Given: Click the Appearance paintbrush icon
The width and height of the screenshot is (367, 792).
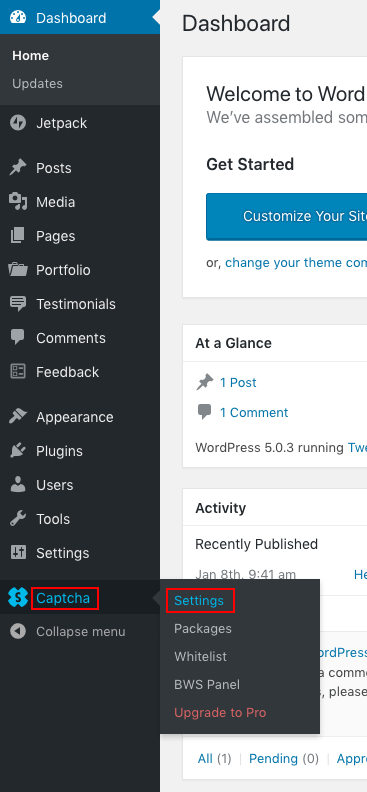Looking at the screenshot, I should pyautogui.click(x=18, y=417).
